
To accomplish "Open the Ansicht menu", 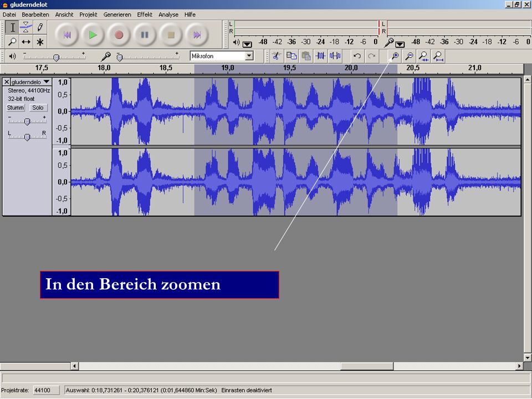I will tap(64, 14).
